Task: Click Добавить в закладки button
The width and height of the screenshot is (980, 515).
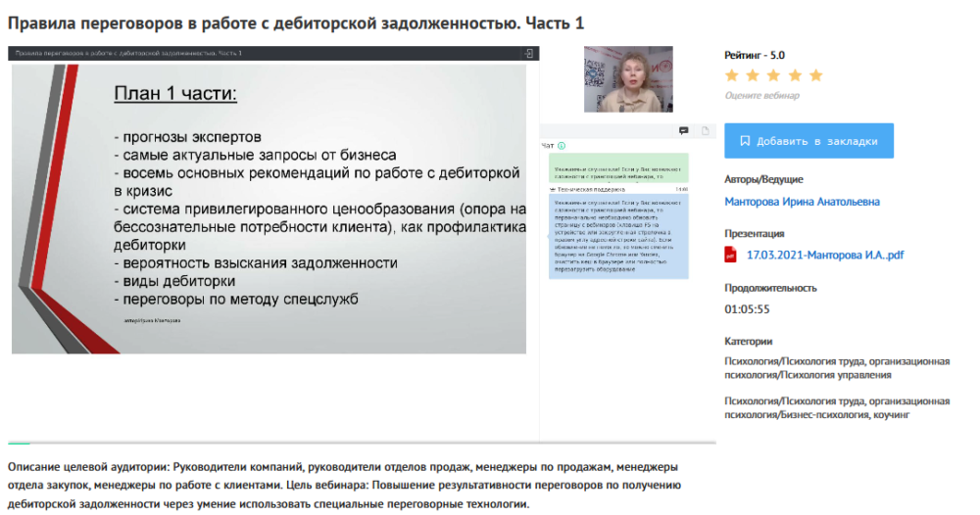Action: [x=808, y=141]
